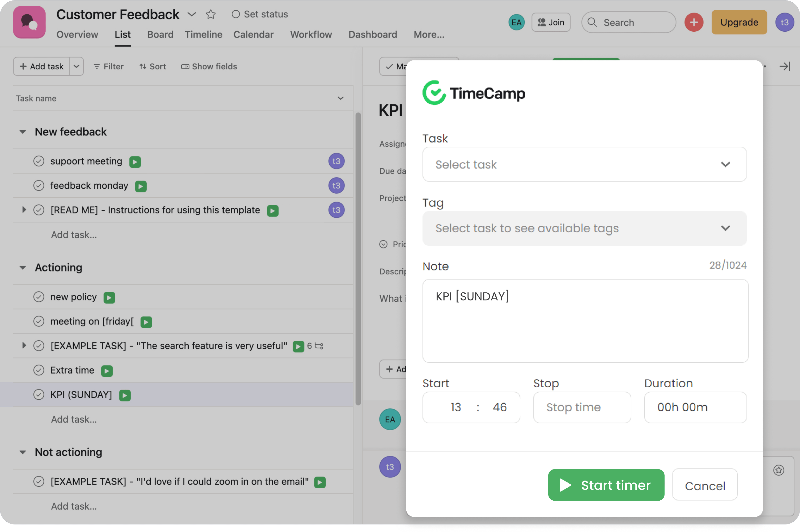
Task: Favorite the project with the star icon
Action: 211,14
